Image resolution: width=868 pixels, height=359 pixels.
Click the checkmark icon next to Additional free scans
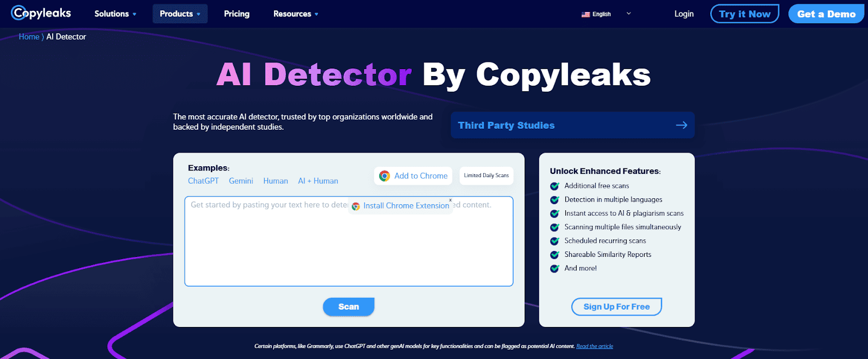tap(554, 186)
